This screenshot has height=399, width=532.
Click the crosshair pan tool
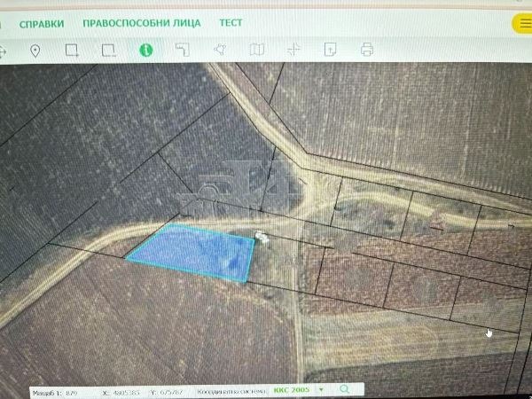293,51
